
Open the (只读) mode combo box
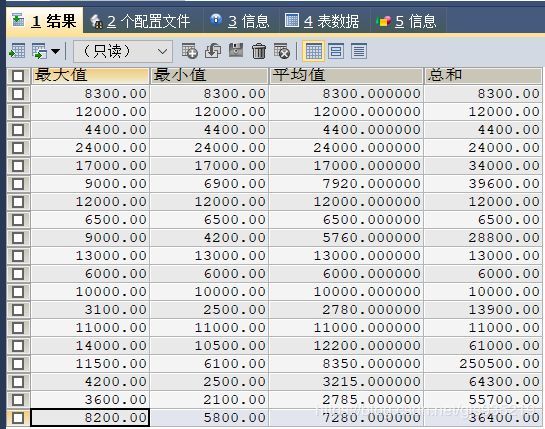pyautogui.click(x=123, y=51)
